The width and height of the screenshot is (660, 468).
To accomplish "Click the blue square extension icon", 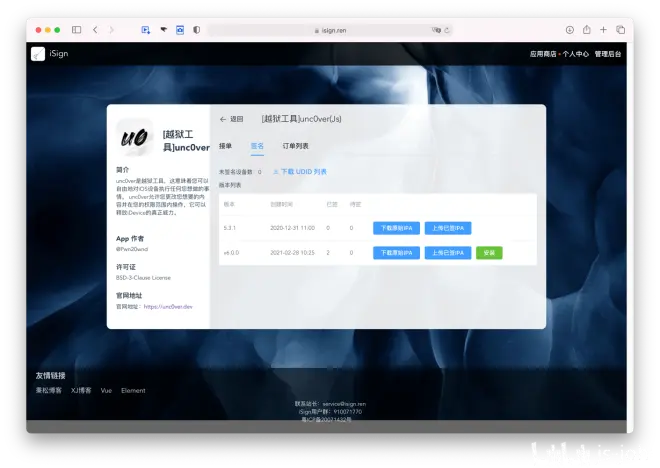I will (180, 30).
